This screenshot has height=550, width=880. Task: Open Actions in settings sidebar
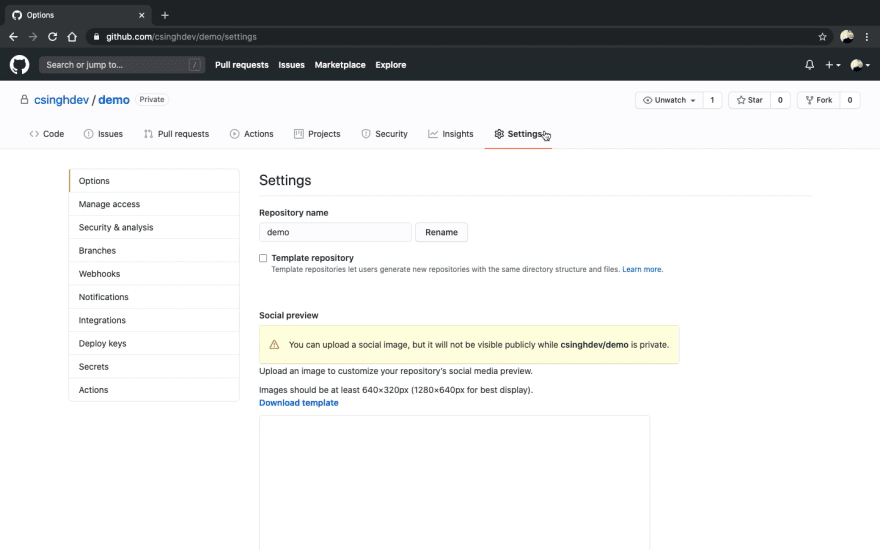[x=154, y=389]
